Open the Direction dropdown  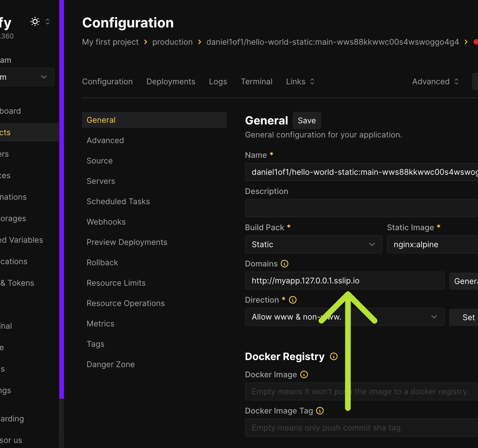[344, 317]
